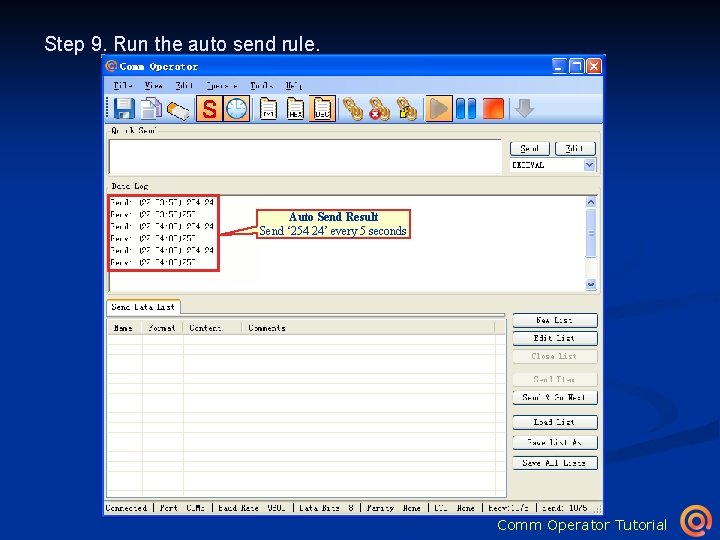Select the HEX data format icon
Screen dimensions: 720x540
(x=295, y=109)
